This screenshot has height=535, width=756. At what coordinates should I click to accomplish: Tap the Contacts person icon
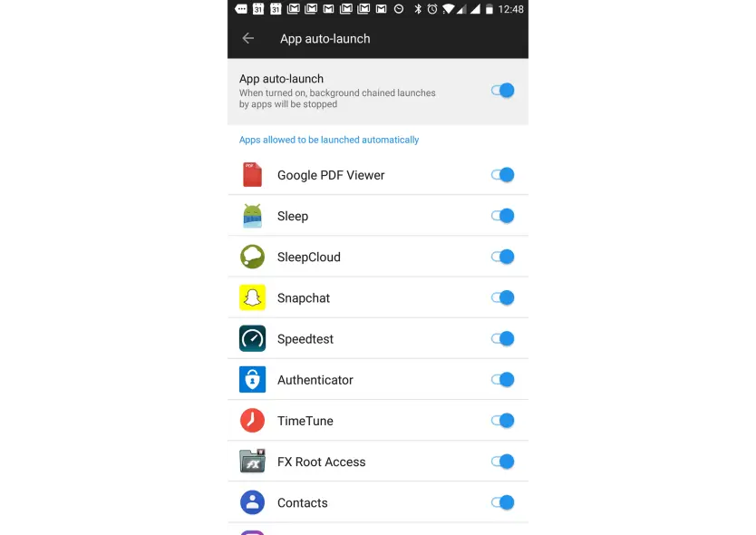(252, 502)
